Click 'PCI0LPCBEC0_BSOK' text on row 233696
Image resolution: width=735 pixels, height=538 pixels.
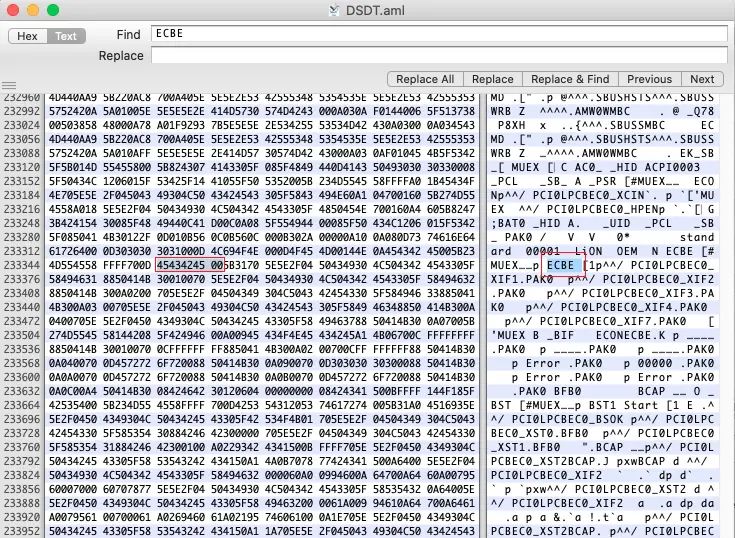568,419
